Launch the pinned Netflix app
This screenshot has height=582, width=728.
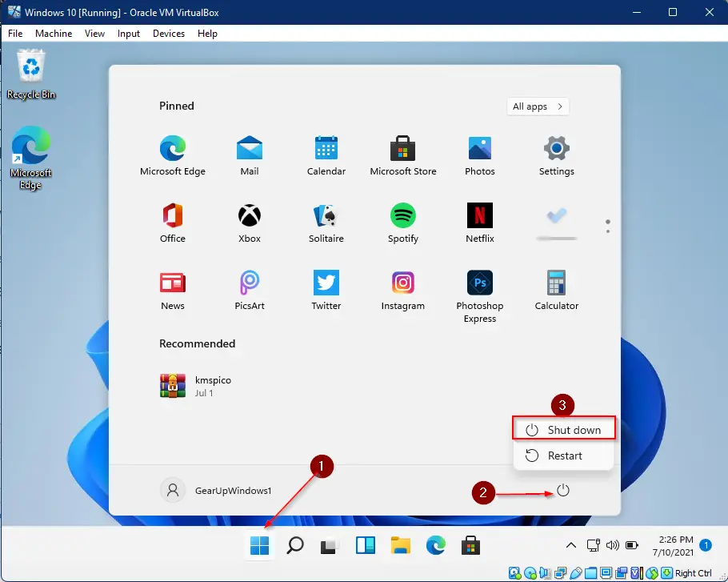[x=480, y=223]
